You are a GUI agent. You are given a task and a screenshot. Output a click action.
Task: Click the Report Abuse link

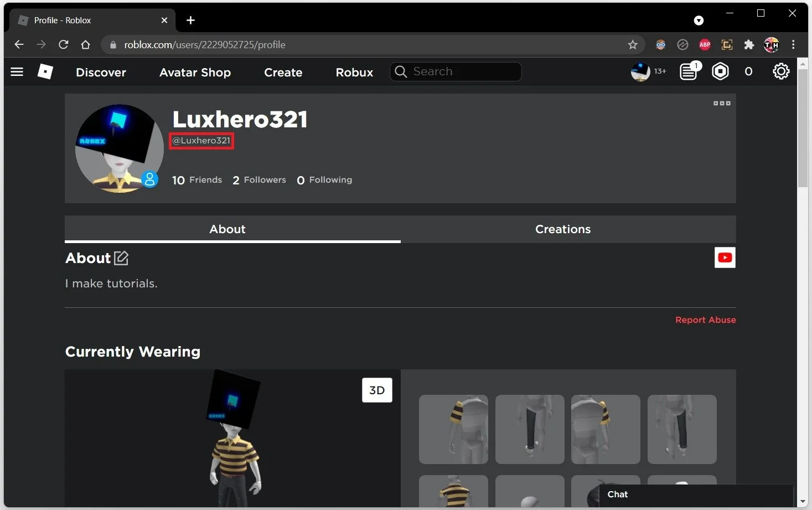click(x=705, y=320)
